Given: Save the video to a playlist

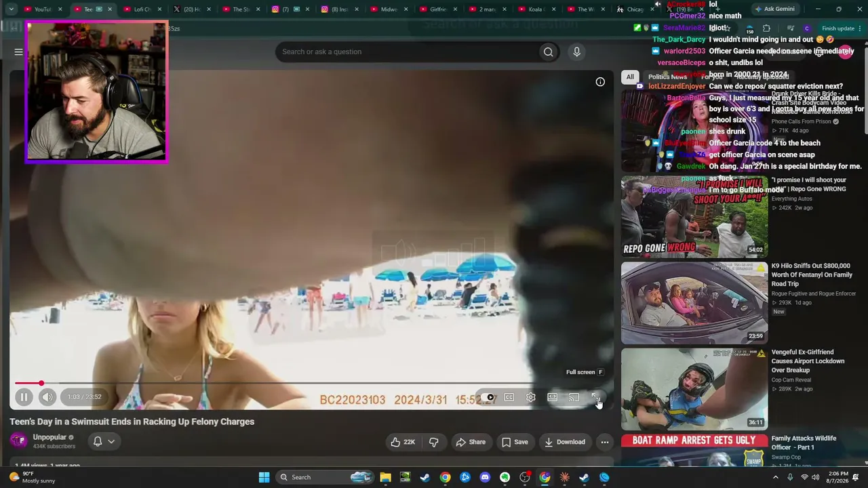Looking at the screenshot, I should click(514, 442).
